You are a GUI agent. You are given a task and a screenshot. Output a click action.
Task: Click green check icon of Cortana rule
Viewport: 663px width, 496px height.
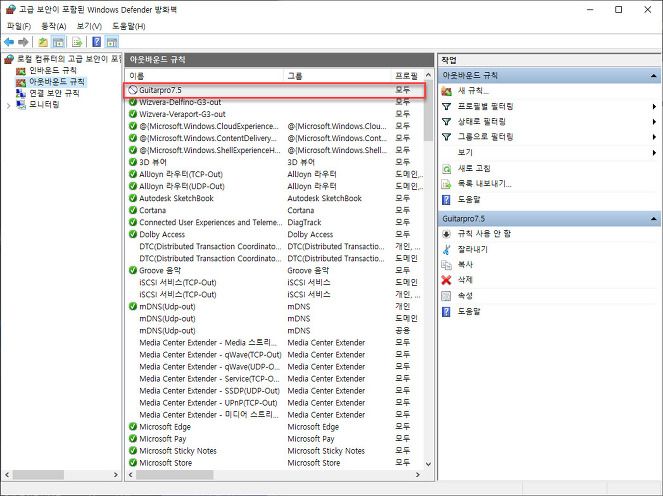[133, 210]
